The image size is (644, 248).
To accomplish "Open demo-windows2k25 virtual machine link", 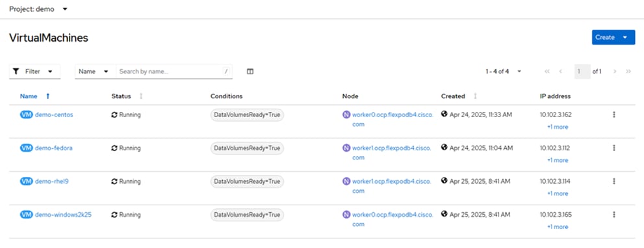I will pyautogui.click(x=63, y=215).
